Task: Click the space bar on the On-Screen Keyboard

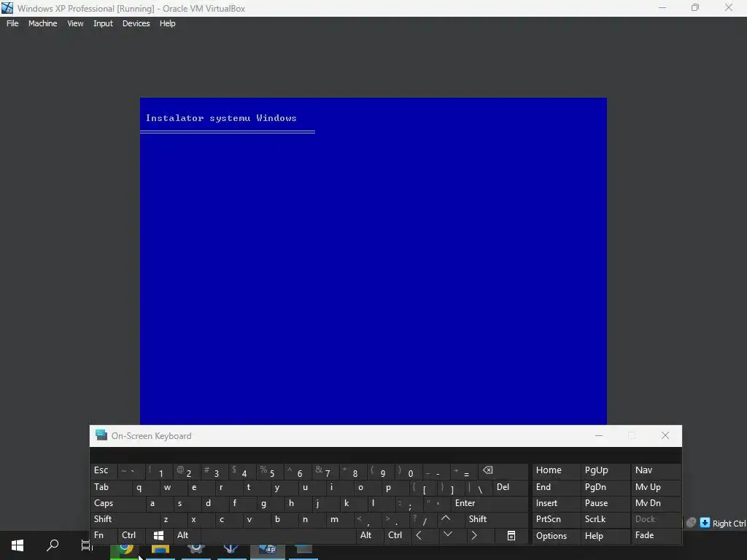Action: (279, 535)
